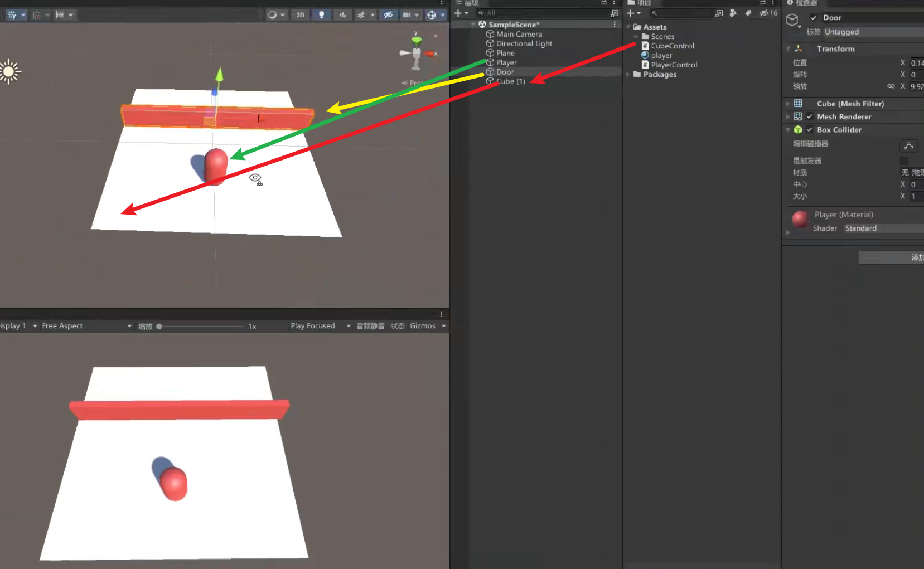The image size is (924, 569).
Task: Toggle scene lighting with the lightbulb icon
Action: 321,15
